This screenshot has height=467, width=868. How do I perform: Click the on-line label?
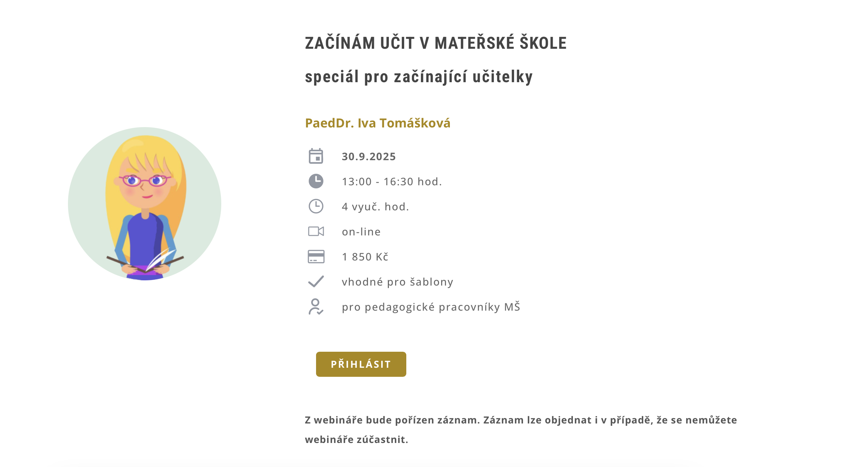tap(361, 232)
